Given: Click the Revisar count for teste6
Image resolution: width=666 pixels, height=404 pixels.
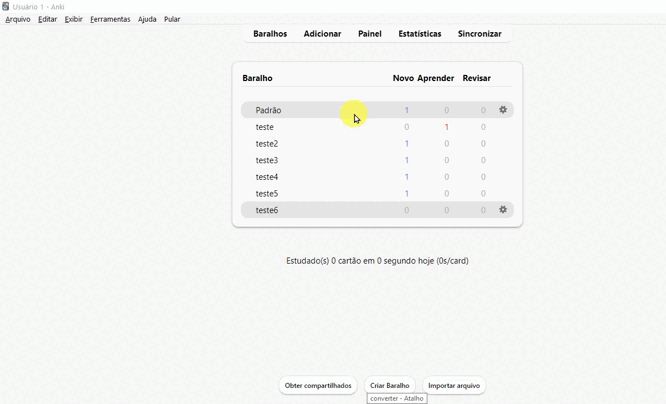Looking at the screenshot, I should (483, 210).
